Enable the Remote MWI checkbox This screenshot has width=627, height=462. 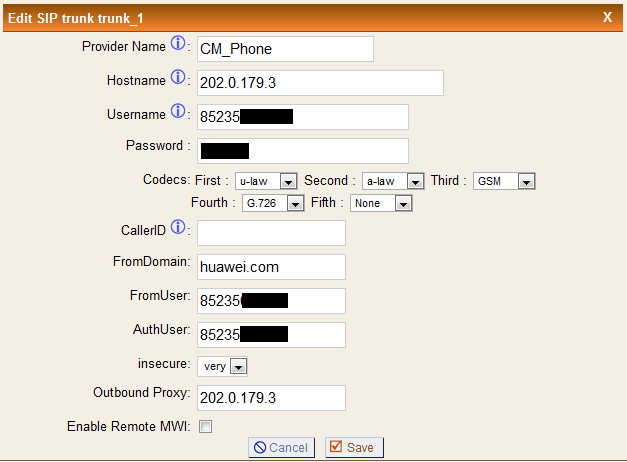[206, 426]
